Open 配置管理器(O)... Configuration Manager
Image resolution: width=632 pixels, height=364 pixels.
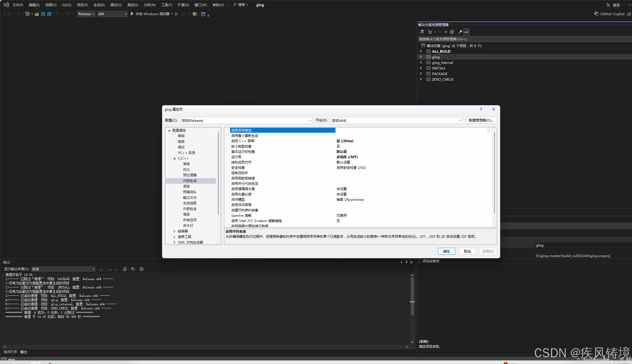coord(481,120)
